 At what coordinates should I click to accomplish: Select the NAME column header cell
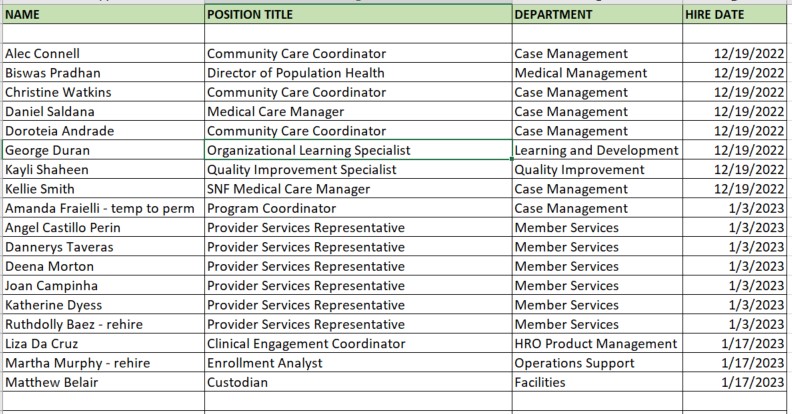coord(104,14)
